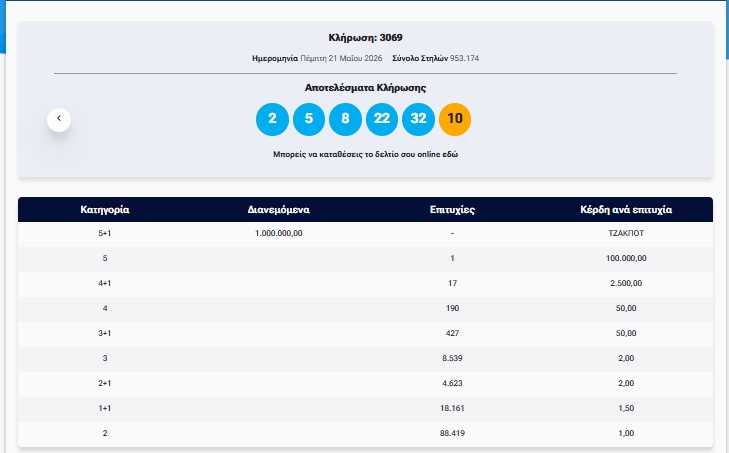Click the winners count 427

coord(452,333)
